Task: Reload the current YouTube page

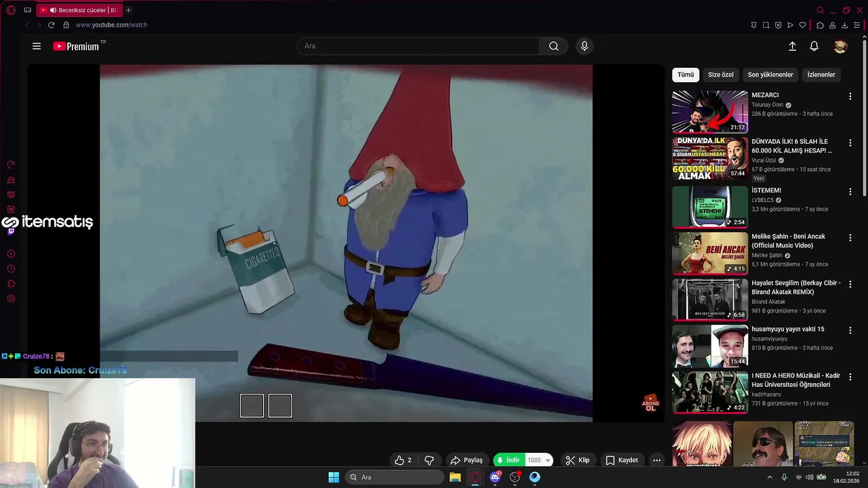Action: point(51,25)
